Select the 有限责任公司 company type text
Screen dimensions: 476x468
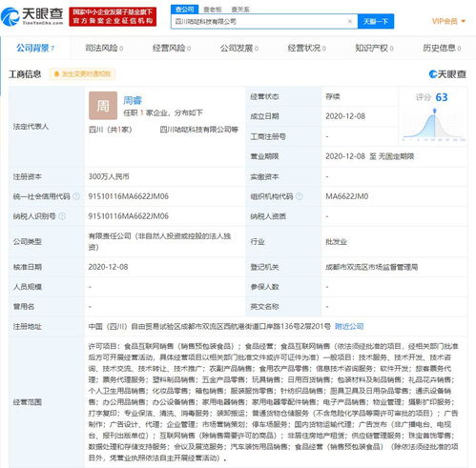pos(159,241)
